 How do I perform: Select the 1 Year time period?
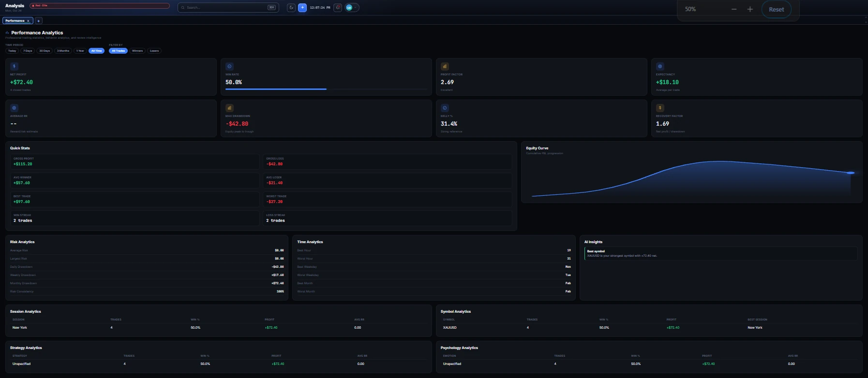(x=80, y=51)
